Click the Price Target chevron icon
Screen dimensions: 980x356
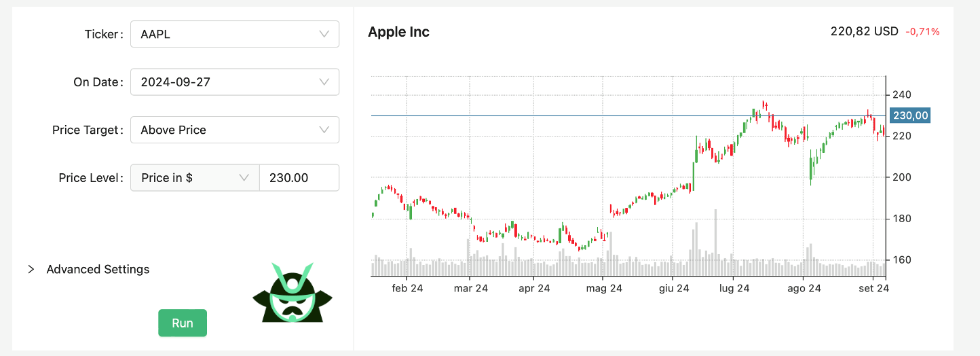pos(324,130)
